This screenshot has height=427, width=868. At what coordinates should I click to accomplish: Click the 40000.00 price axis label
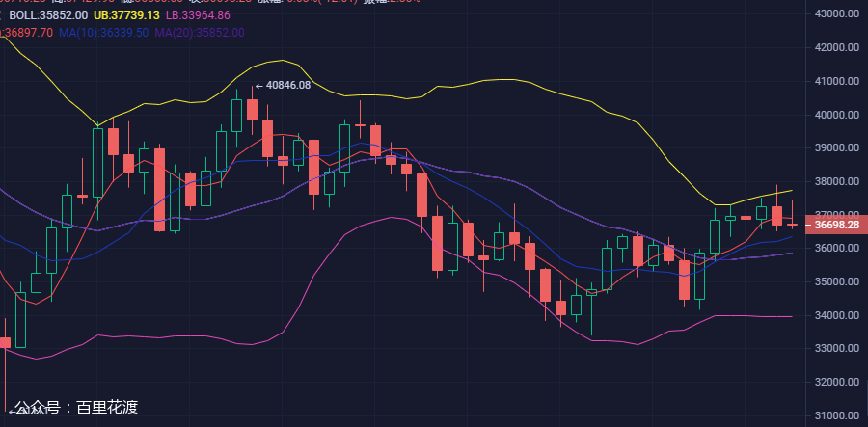tap(837, 115)
